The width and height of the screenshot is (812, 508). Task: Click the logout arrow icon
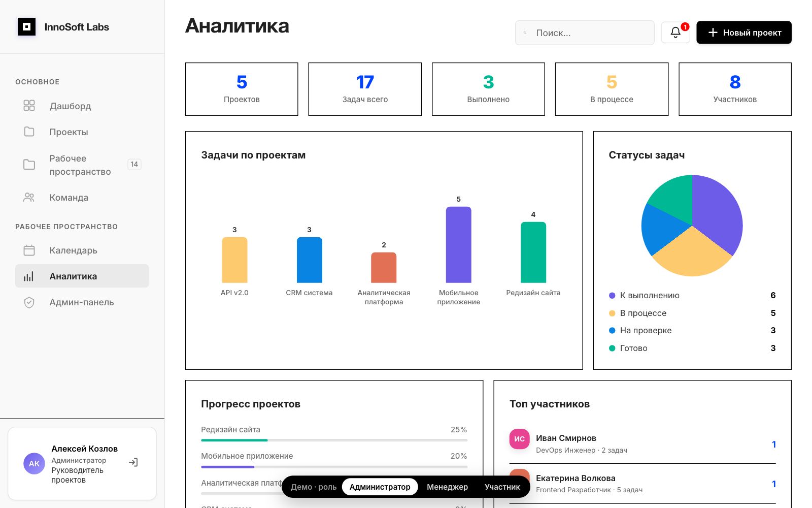click(x=133, y=462)
